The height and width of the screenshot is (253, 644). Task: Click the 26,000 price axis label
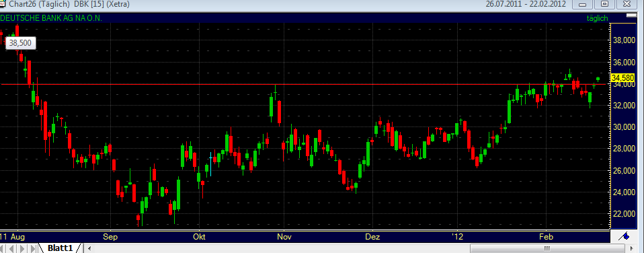click(624, 171)
